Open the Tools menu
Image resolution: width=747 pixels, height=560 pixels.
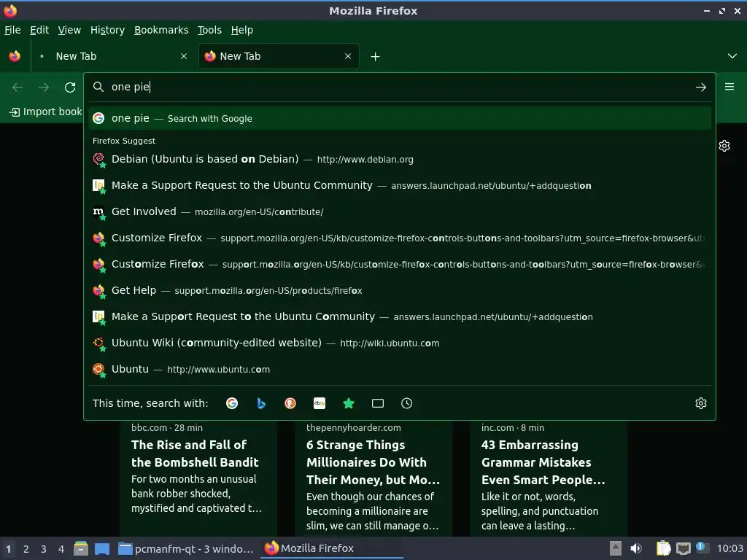[209, 30]
